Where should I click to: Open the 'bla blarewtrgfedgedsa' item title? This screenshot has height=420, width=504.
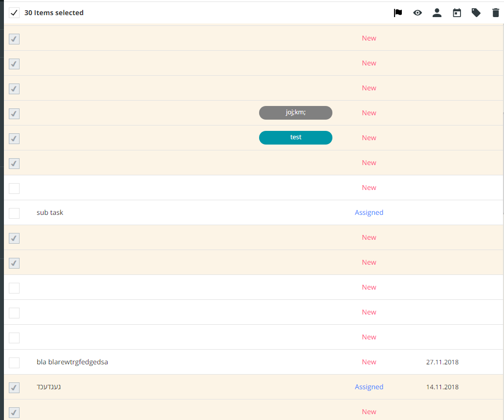(x=72, y=362)
